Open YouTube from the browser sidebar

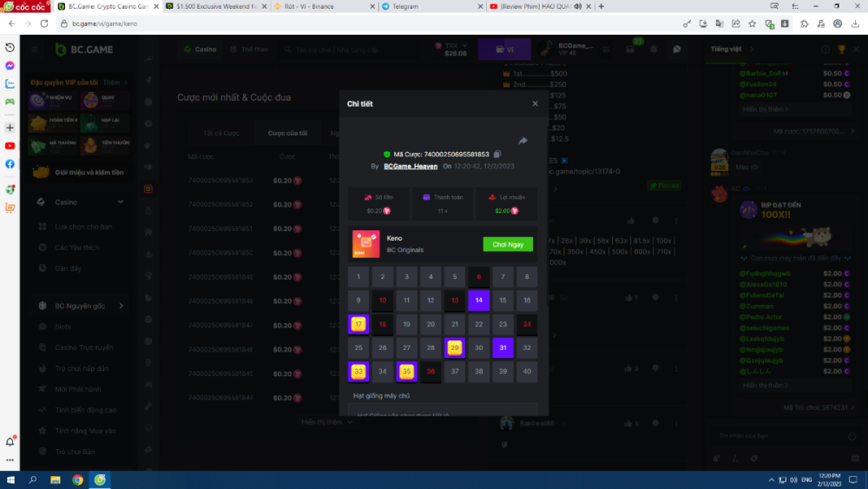(x=10, y=146)
